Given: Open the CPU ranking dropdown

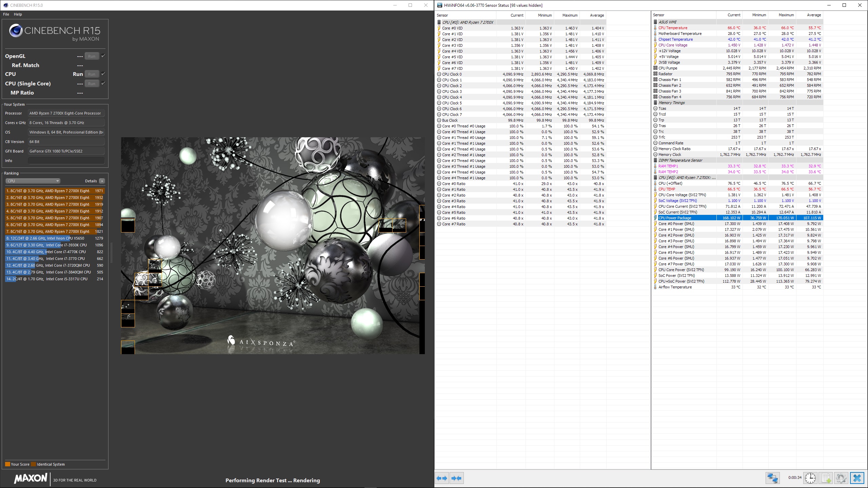Looking at the screenshot, I should coord(33,181).
